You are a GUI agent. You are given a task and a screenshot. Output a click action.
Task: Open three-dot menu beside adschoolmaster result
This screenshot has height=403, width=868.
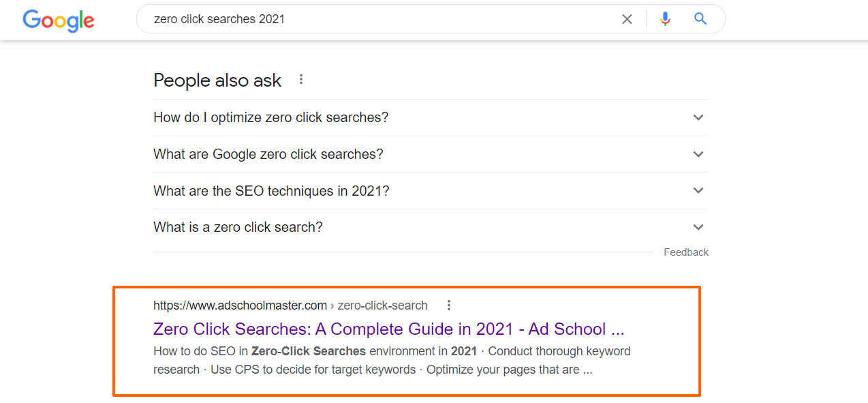(x=448, y=305)
